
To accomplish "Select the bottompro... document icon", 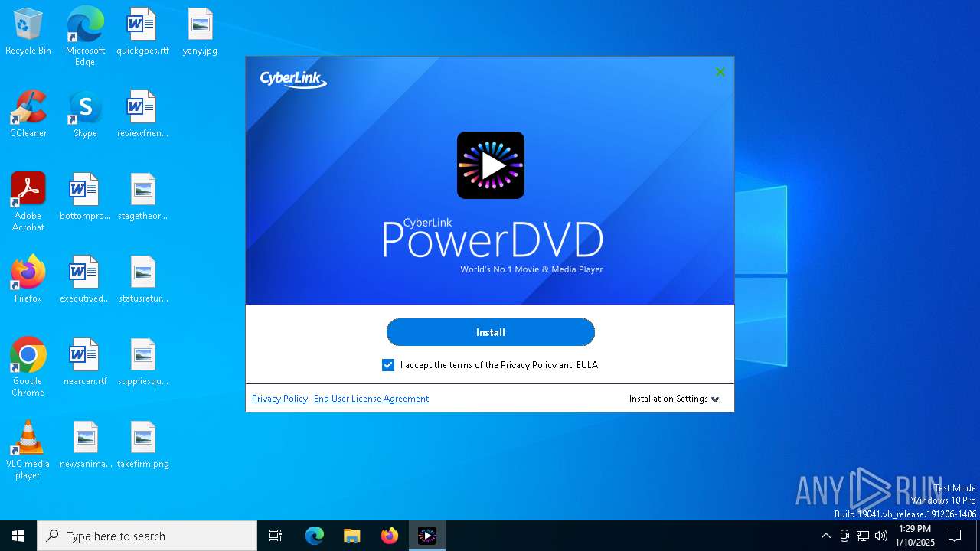I will 85,197.
